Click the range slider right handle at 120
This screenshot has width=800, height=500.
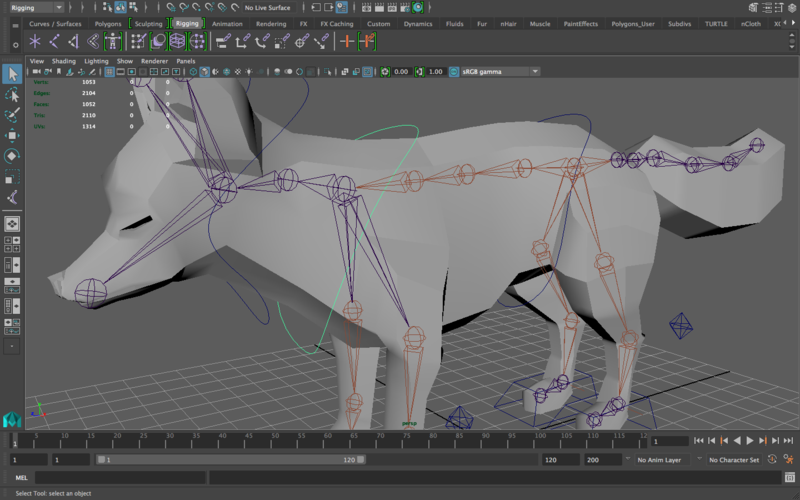coord(361,459)
